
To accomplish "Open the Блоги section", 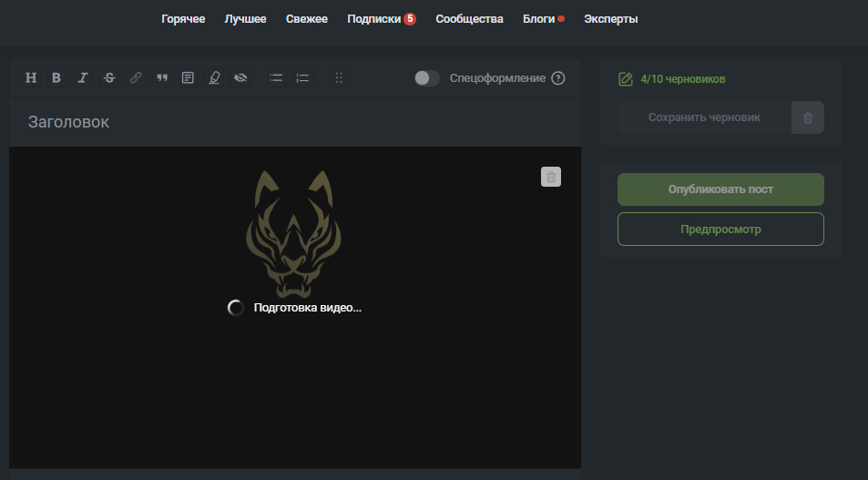I will [x=543, y=19].
